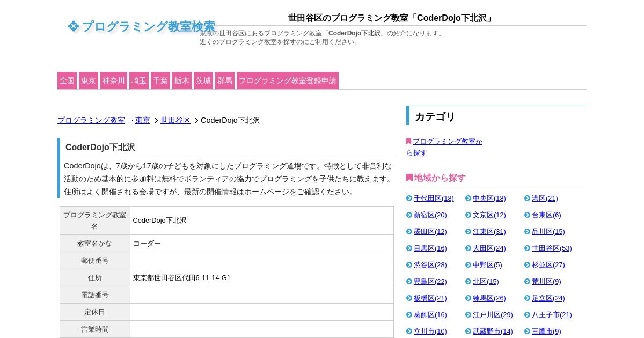Click the CoderDojo下北沢 section heading
Viewport: 644px width, 338px height.
100,148
